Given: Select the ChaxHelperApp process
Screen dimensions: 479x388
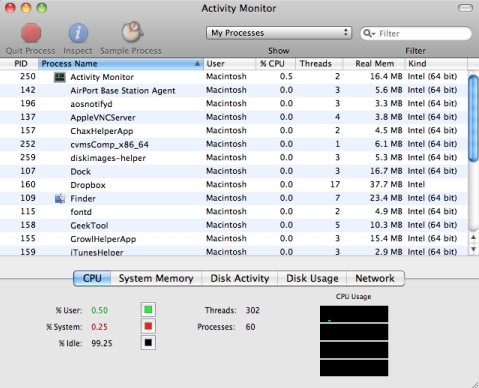Looking at the screenshot, I should click(x=234, y=131).
